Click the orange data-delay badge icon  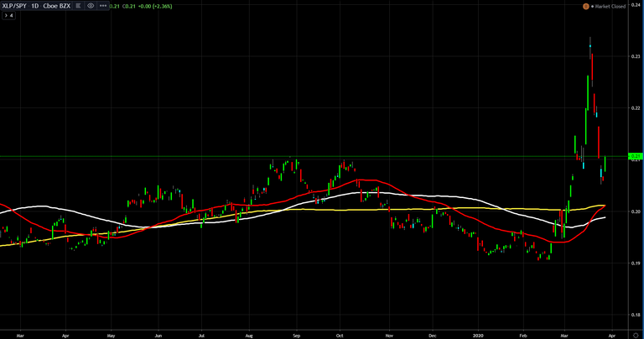(x=585, y=6)
